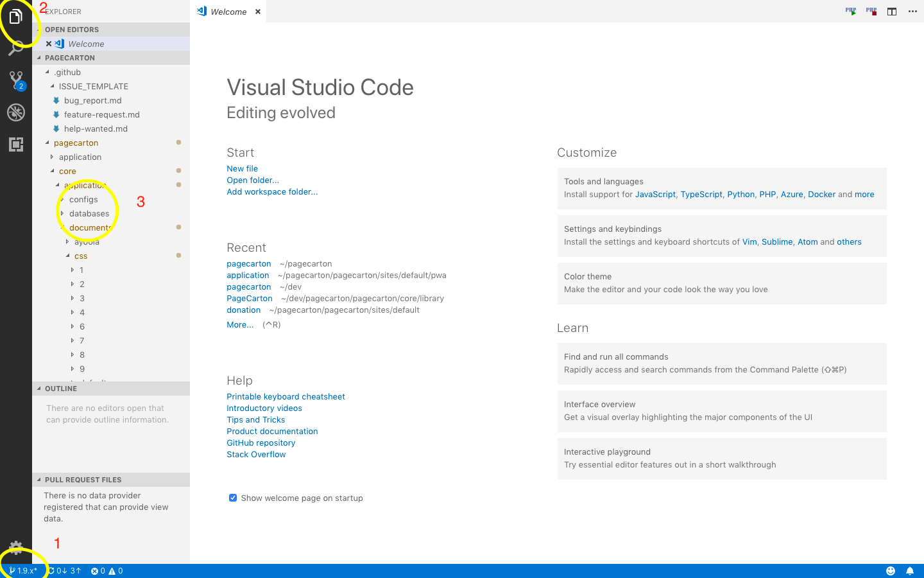Install JavaScript language support
The image size is (924, 578).
tap(655, 194)
